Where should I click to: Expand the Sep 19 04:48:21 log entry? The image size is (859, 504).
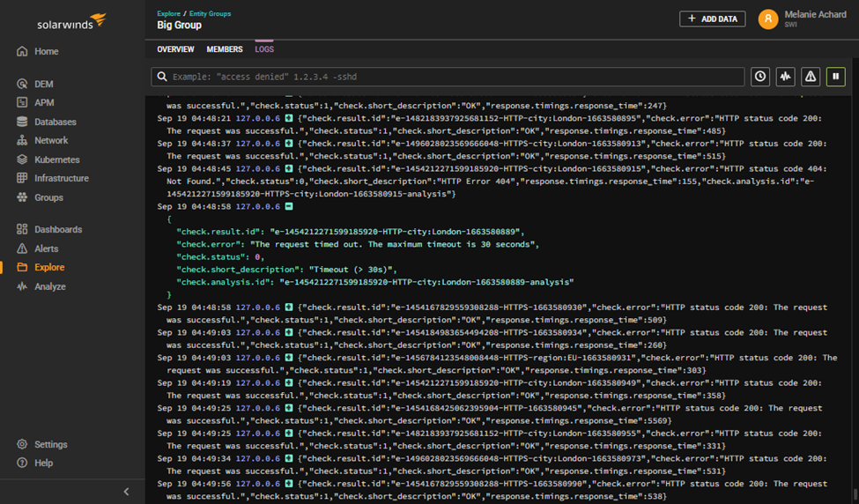pyautogui.click(x=288, y=118)
